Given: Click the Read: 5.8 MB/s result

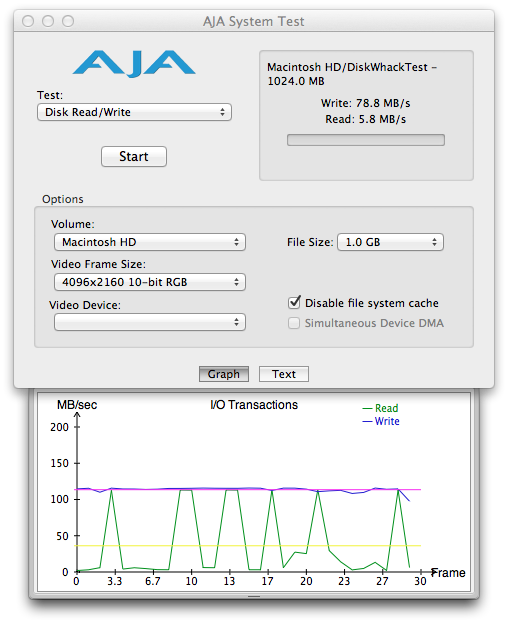Looking at the screenshot, I should click(365, 119).
